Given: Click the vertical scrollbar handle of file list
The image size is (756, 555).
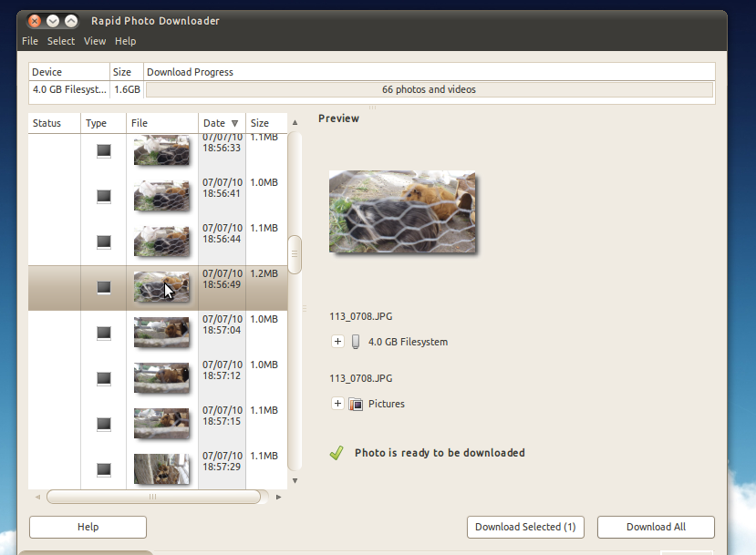Looking at the screenshot, I should pyautogui.click(x=295, y=254).
